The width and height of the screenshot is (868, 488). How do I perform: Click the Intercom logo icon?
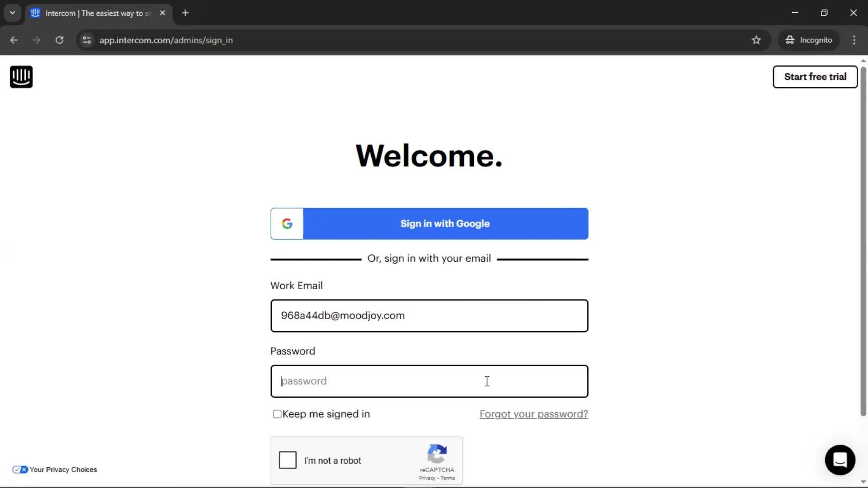pyautogui.click(x=21, y=77)
